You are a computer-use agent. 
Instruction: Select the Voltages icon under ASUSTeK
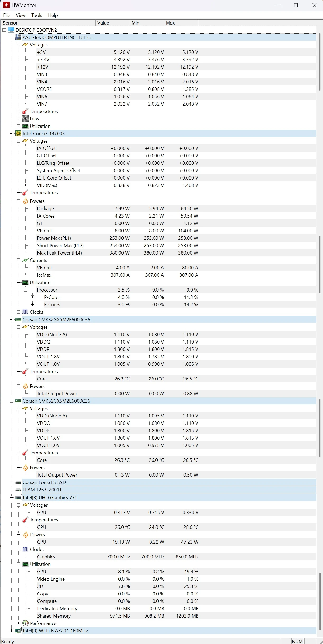[25, 45]
